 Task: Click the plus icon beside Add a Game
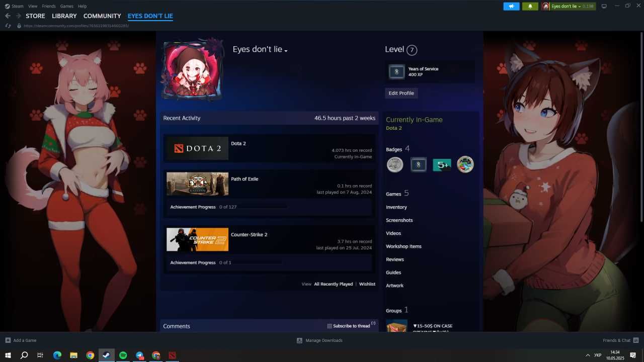[x=8, y=340]
